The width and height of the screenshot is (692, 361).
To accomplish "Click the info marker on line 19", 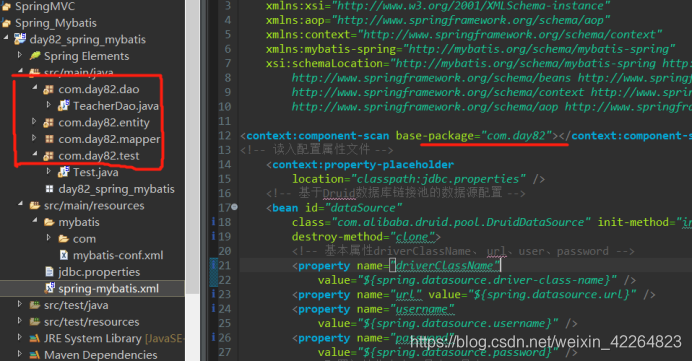I will coord(214,236).
